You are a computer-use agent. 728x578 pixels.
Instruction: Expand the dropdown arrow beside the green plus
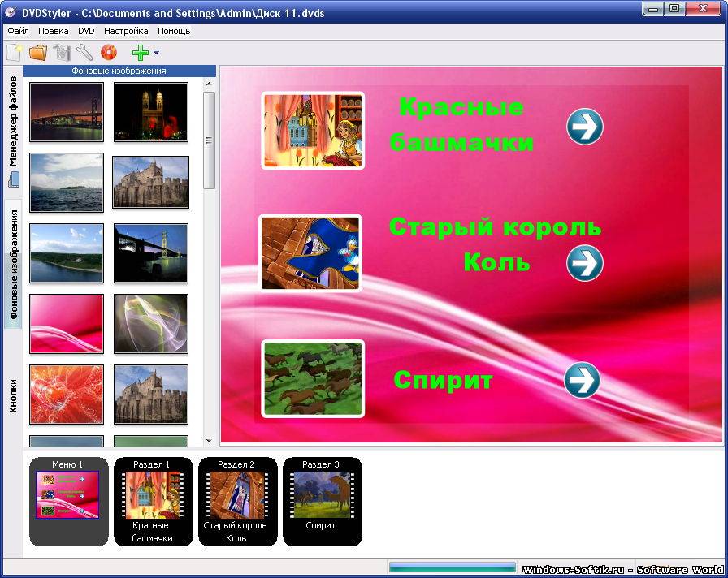click(156, 53)
